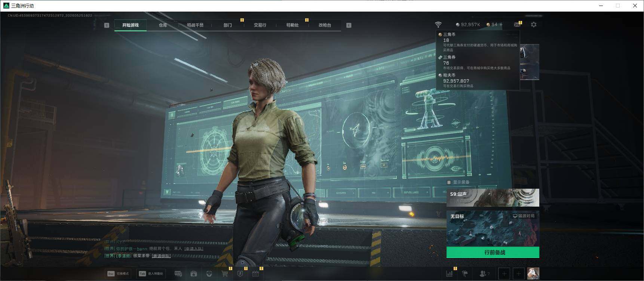Open the 改枪台 tab
Image resolution: width=644 pixels, height=281 pixels.
325,25
